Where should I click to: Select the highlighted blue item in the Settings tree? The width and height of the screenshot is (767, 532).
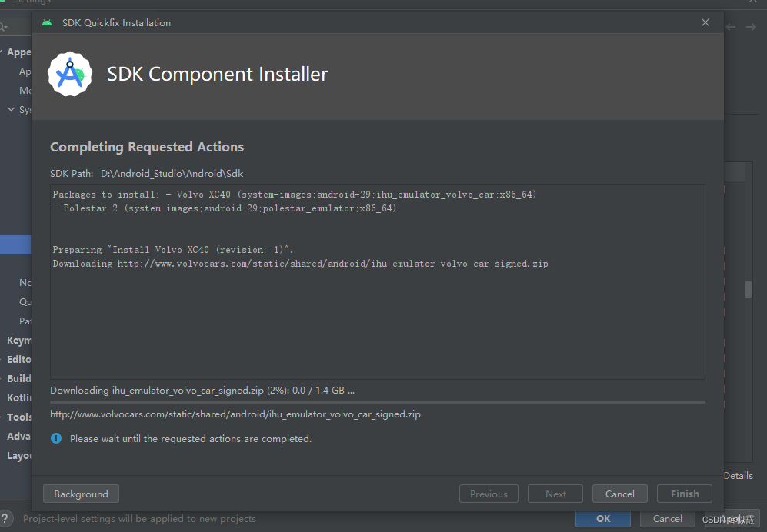pyautogui.click(x=15, y=244)
